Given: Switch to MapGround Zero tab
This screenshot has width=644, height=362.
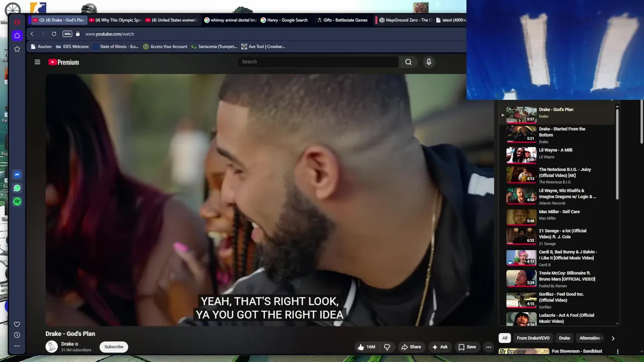Looking at the screenshot, I should tap(406, 20).
